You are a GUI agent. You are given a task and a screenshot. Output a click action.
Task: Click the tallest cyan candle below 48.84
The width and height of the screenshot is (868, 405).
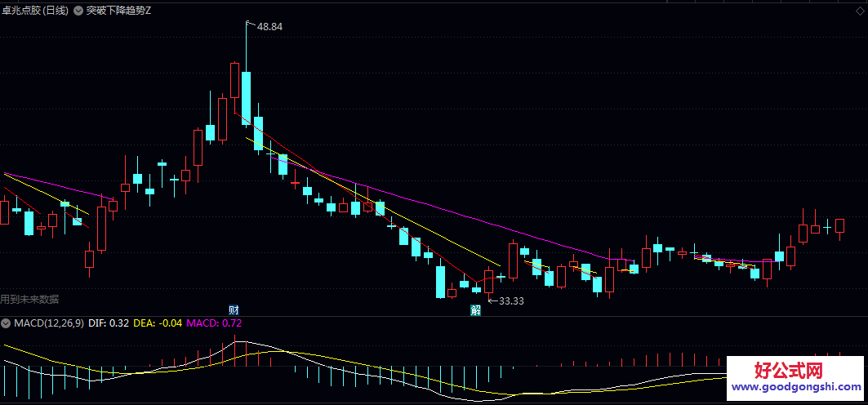(x=246, y=98)
